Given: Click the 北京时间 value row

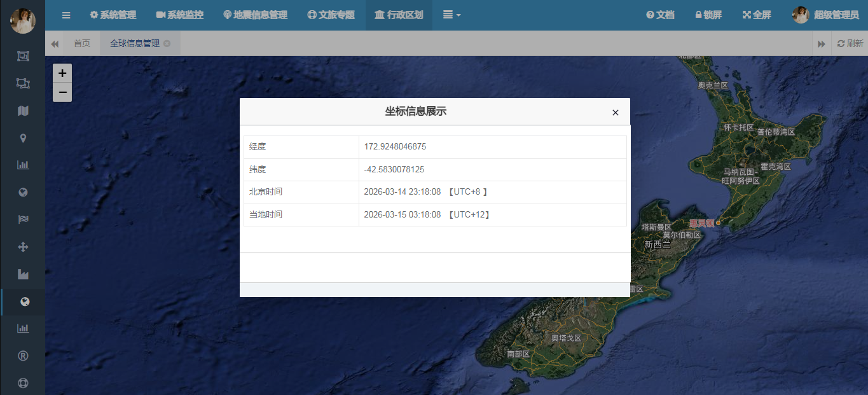Looking at the screenshot, I should (x=493, y=192).
